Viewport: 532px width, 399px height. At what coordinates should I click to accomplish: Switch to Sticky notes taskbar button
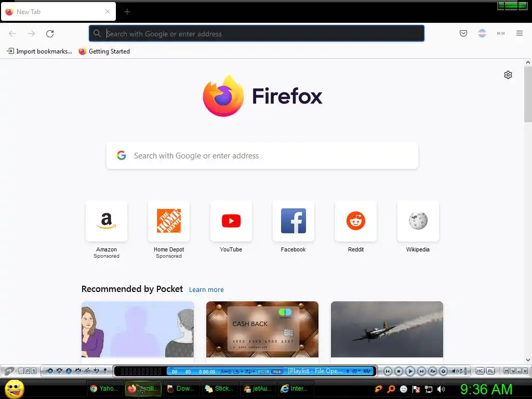click(x=220, y=389)
